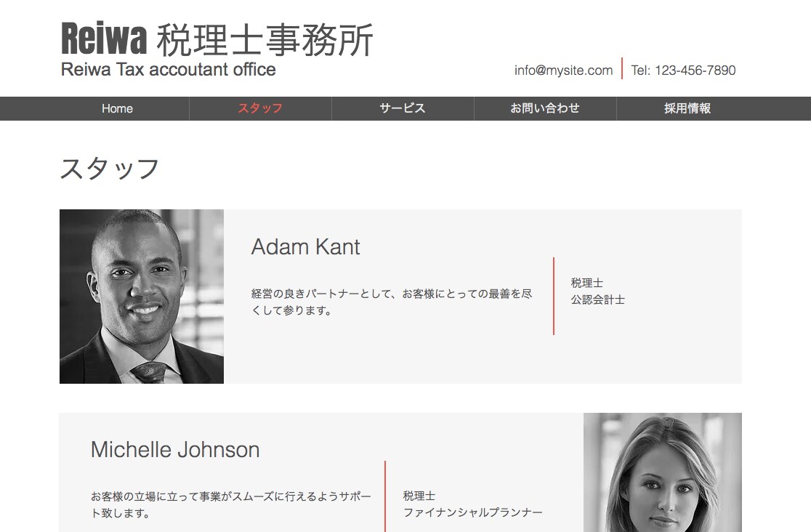Click the ファイナンシャルプランナー text
811x532 pixels.
(473, 512)
